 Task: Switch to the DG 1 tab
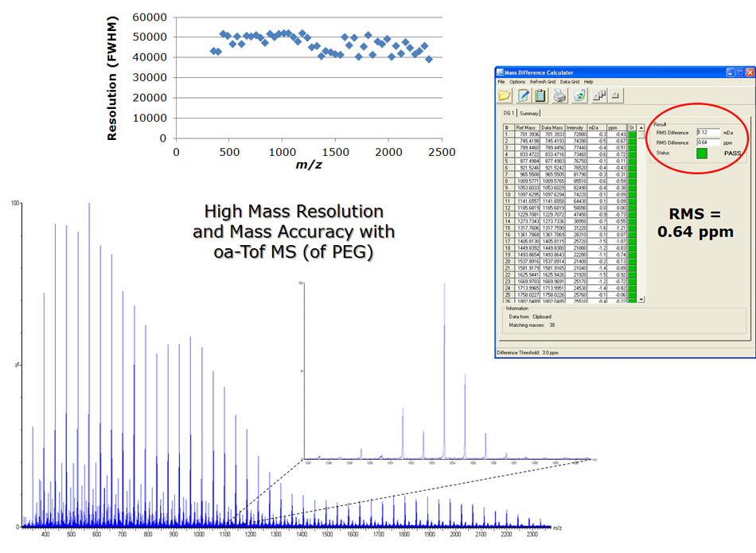509,113
